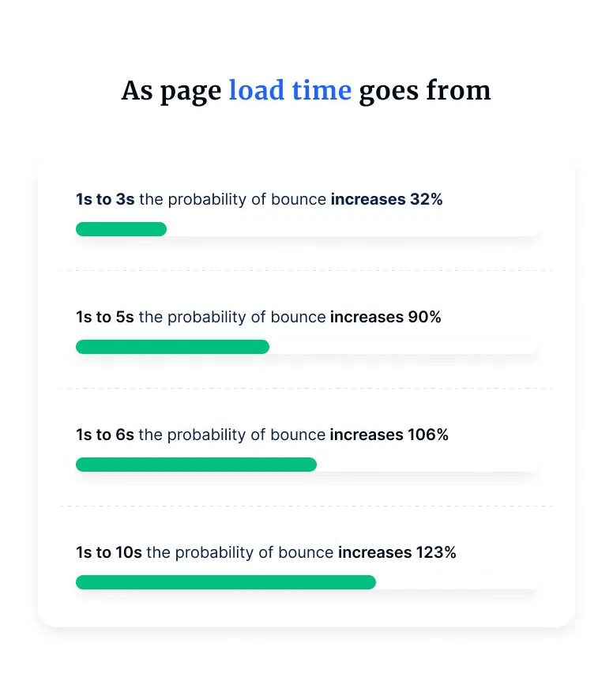Viewport: 613px width, 700px height.
Task: Click the "increases 32%" text
Action: point(386,200)
